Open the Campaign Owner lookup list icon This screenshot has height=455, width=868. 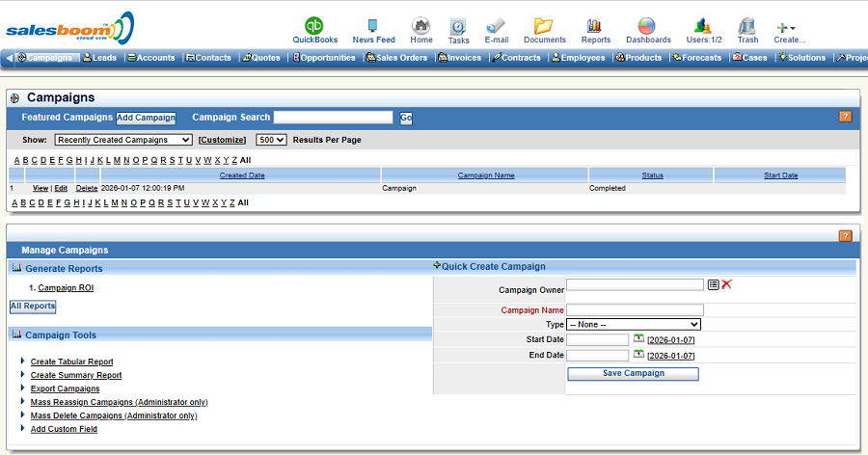(713, 284)
